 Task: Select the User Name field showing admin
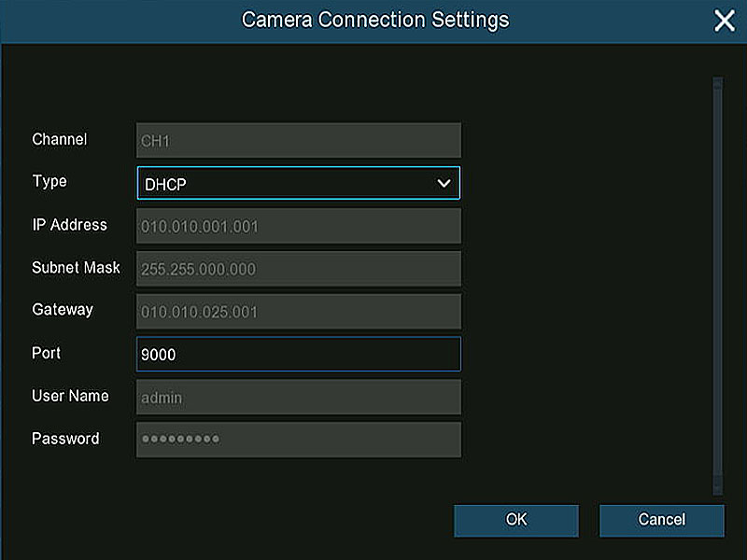click(x=298, y=397)
